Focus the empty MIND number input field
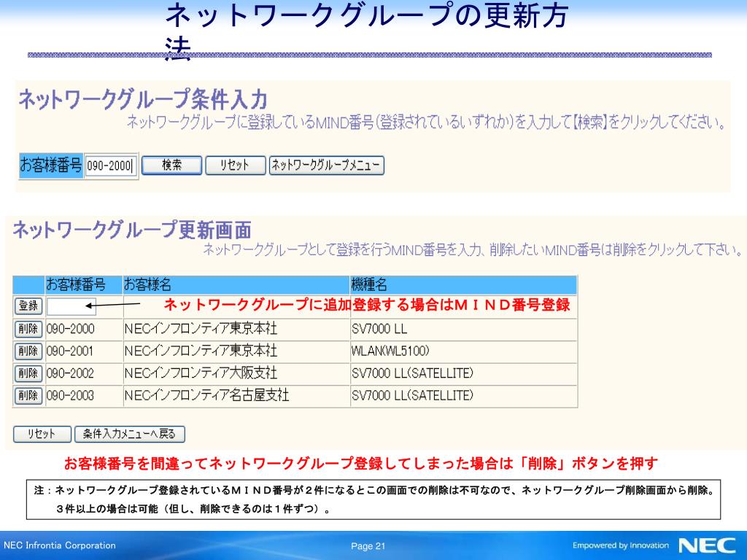Viewport: 747px width, 560px height. [x=71, y=306]
